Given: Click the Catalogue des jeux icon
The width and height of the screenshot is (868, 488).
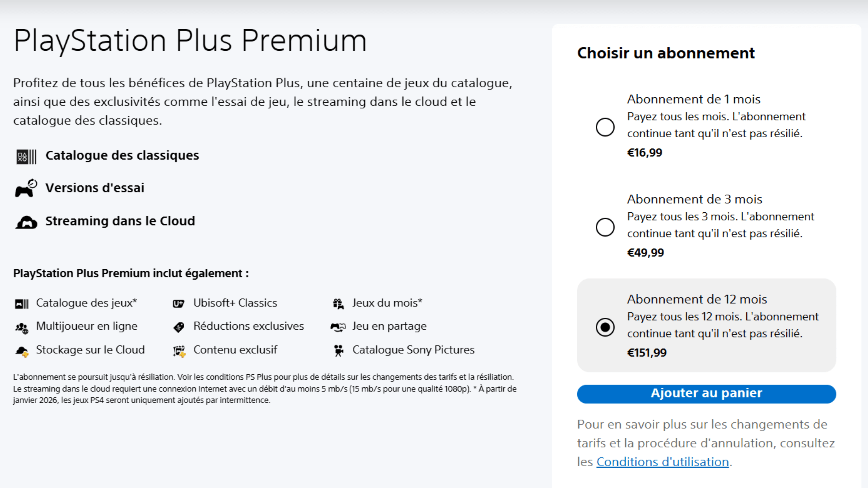Looking at the screenshot, I should [21, 303].
